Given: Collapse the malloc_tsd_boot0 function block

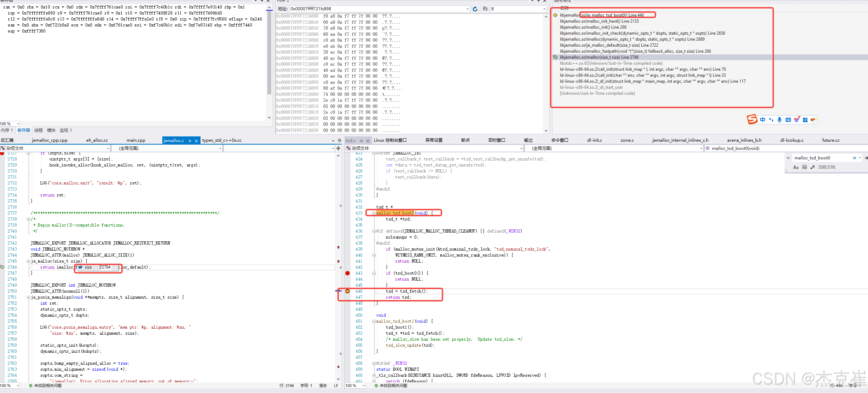Looking at the screenshot, I should (374, 213).
